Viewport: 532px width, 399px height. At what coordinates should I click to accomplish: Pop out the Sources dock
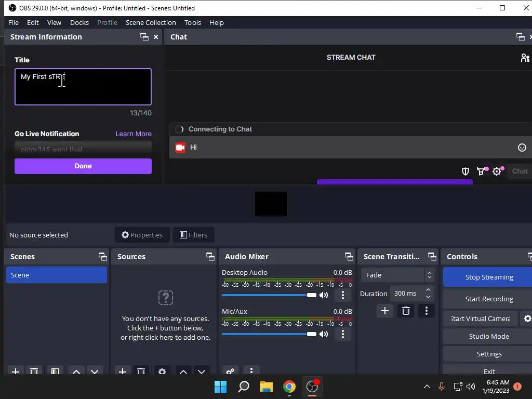(210, 257)
